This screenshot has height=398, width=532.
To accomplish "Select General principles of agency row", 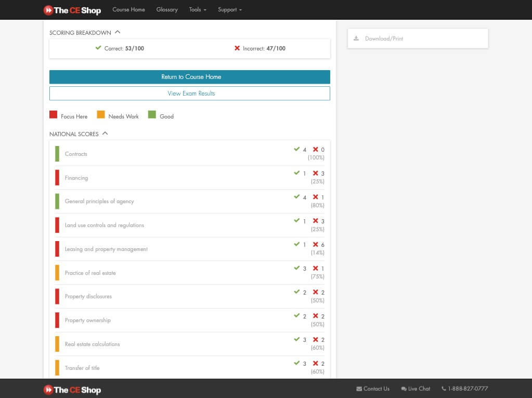I will click(190, 202).
